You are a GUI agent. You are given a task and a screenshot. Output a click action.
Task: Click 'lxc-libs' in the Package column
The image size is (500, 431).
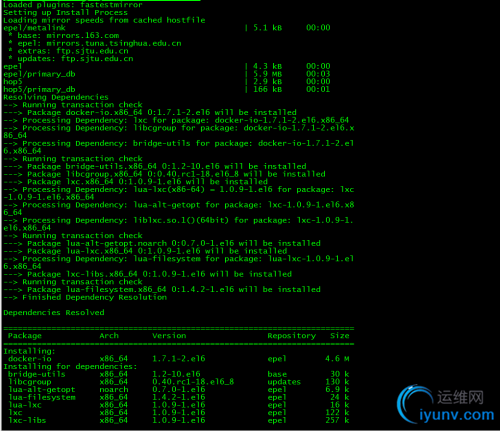coord(27,420)
